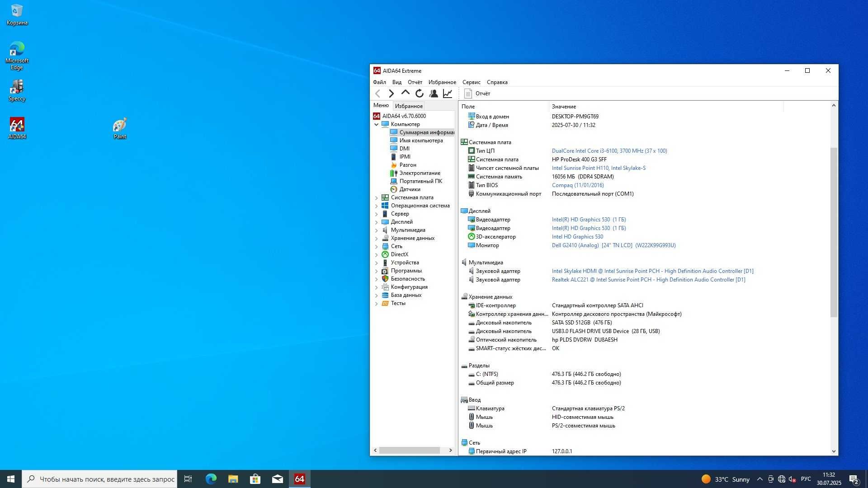
Task: Expand the Мультимедиа tree node
Action: pos(376,230)
